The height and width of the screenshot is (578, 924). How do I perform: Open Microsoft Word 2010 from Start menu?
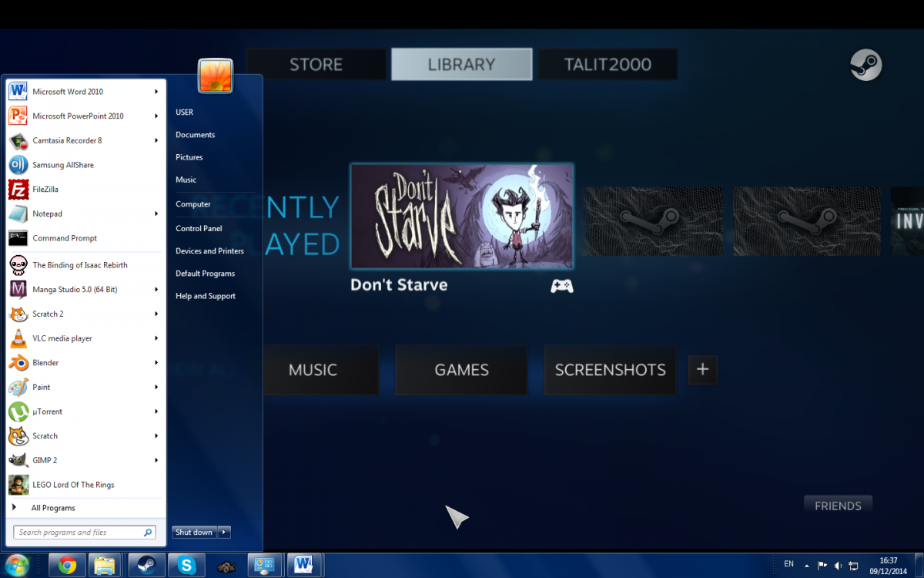click(x=85, y=92)
